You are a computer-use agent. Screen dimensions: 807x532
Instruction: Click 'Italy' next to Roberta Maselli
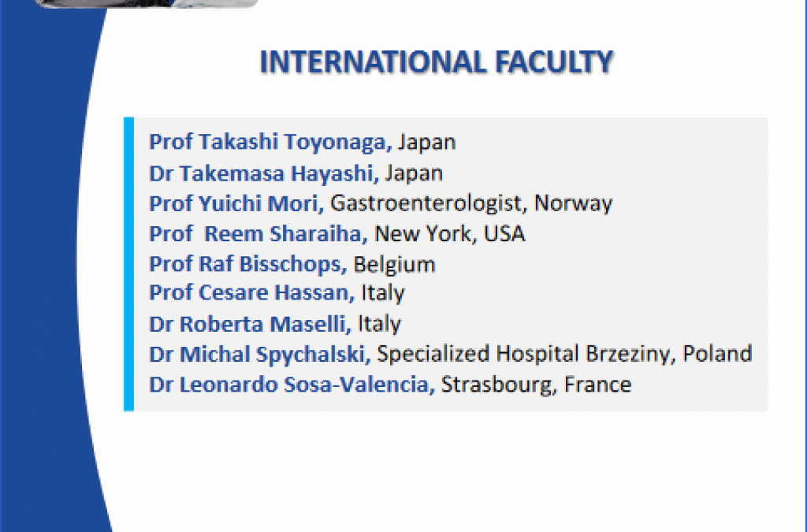coord(379,324)
